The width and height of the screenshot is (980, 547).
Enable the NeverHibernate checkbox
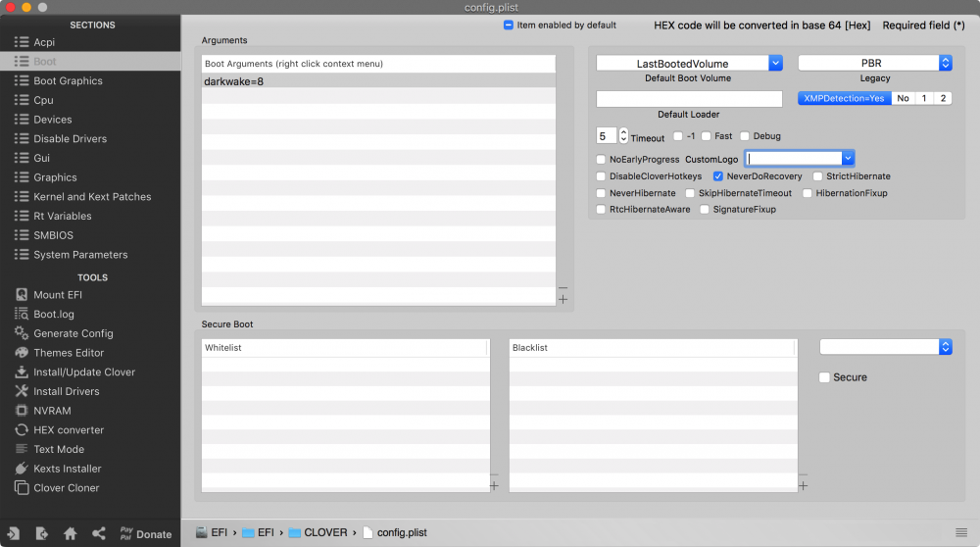tap(601, 193)
